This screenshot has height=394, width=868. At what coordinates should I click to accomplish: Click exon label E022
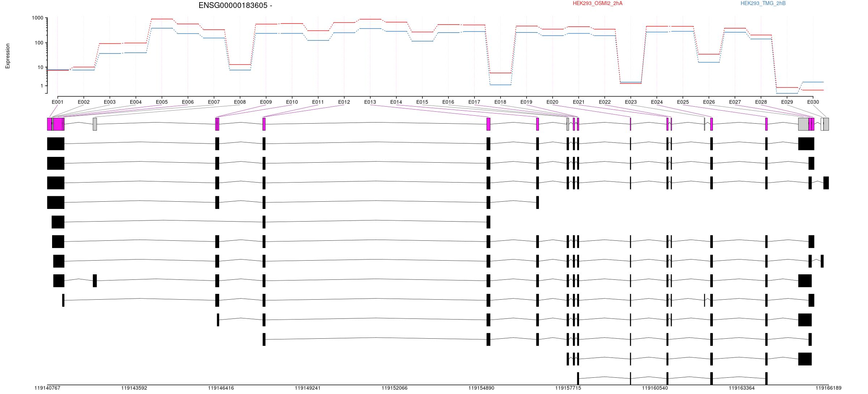605,102
